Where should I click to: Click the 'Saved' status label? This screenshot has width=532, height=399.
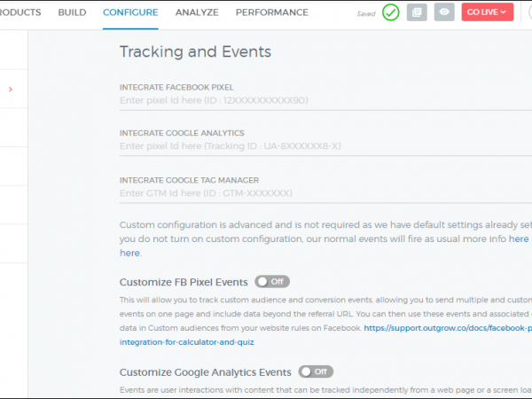point(365,13)
